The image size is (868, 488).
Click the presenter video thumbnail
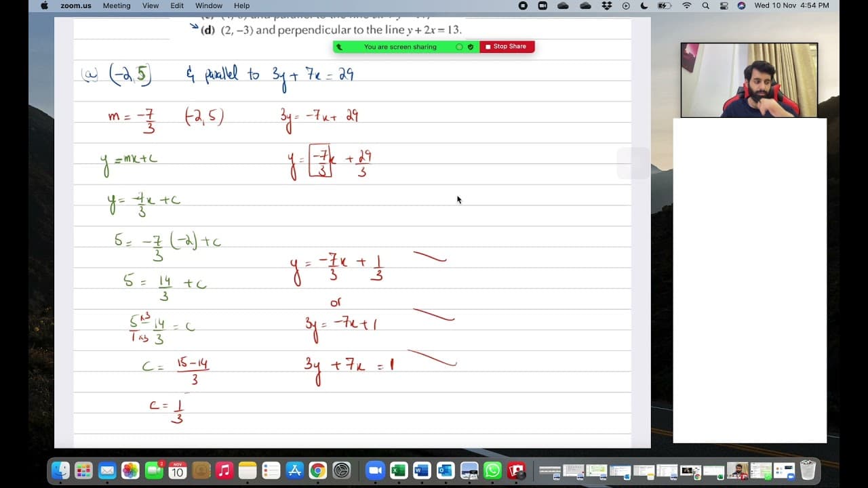pyautogui.click(x=749, y=80)
